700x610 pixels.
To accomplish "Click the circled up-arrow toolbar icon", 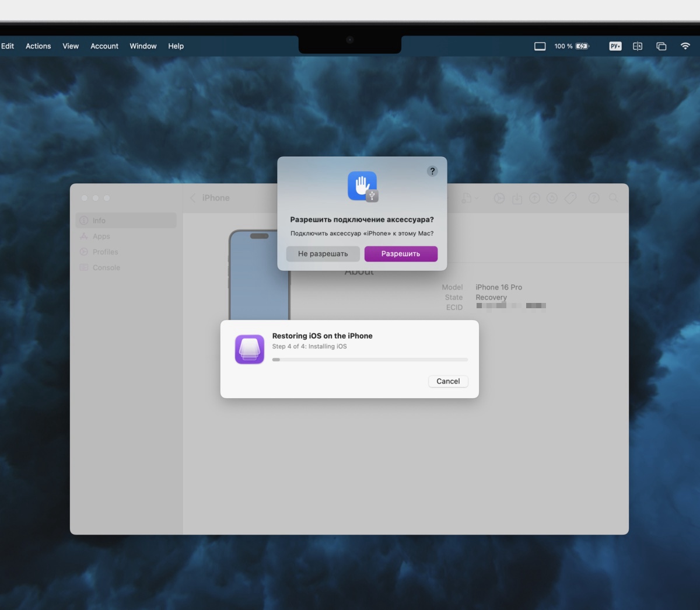I will [534, 198].
